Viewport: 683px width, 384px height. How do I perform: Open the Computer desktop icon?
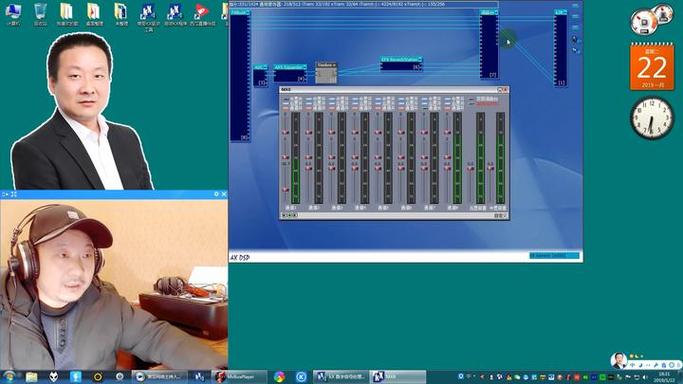click(x=13, y=14)
